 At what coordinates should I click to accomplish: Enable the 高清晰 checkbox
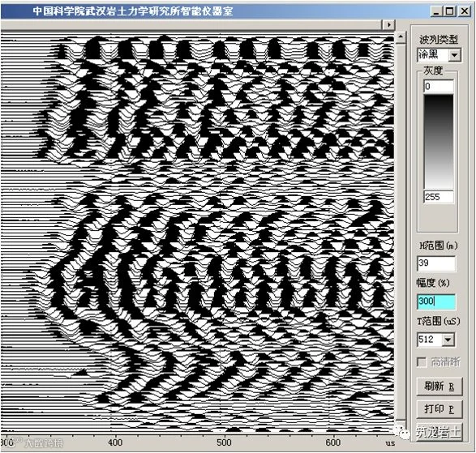coord(422,362)
